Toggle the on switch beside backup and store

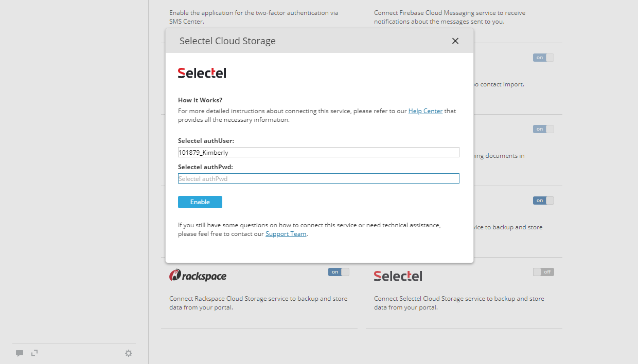[x=543, y=201]
